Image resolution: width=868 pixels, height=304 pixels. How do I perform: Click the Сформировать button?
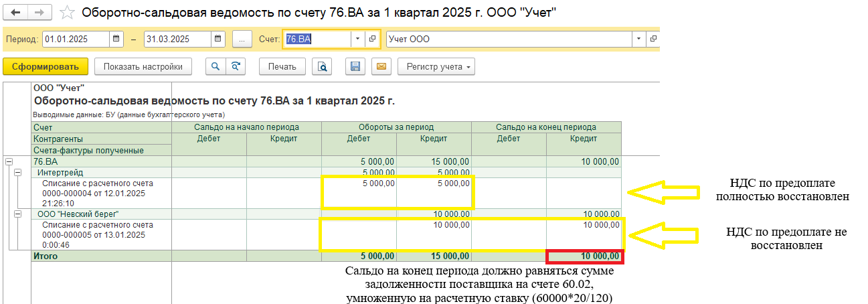[x=46, y=66]
